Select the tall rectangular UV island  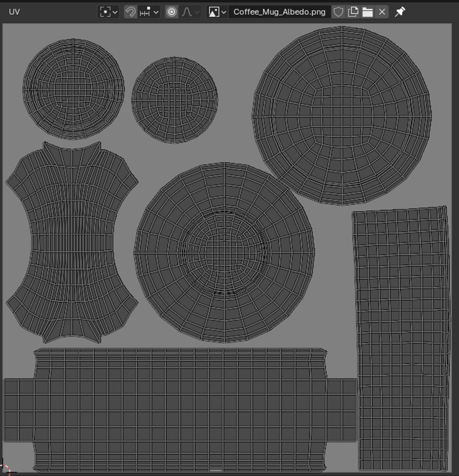pyautogui.click(x=401, y=338)
